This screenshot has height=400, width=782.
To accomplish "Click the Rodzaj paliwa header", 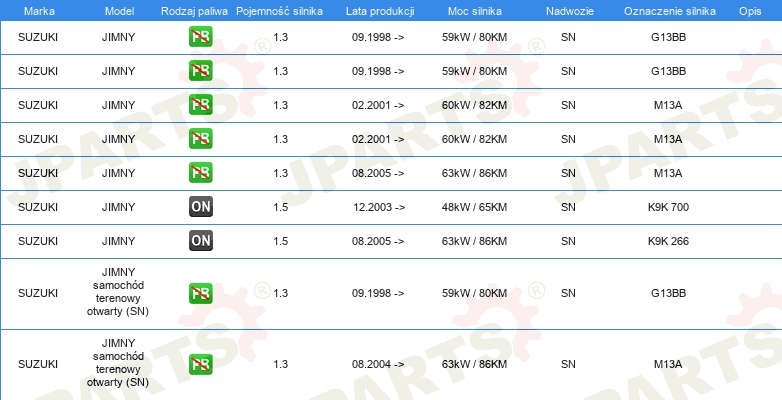I will tap(195, 11).
